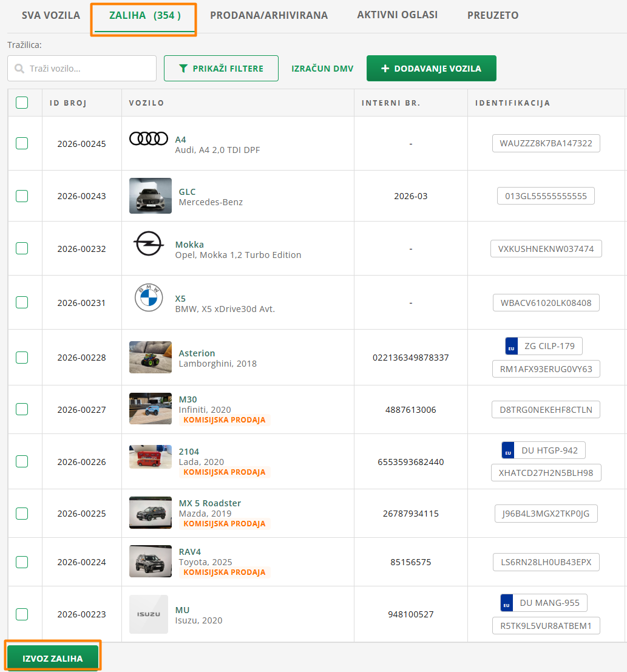This screenshot has height=672, width=627.
Task: Click the Opel logo for Mokka
Action: click(149, 244)
